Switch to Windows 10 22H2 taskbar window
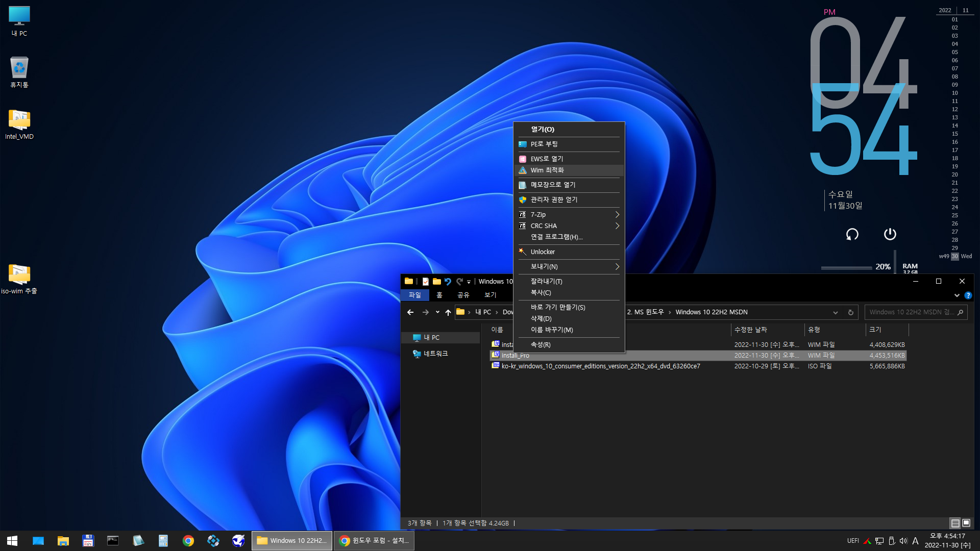Image resolution: width=980 pixels, height=551 pixels. 292,541
